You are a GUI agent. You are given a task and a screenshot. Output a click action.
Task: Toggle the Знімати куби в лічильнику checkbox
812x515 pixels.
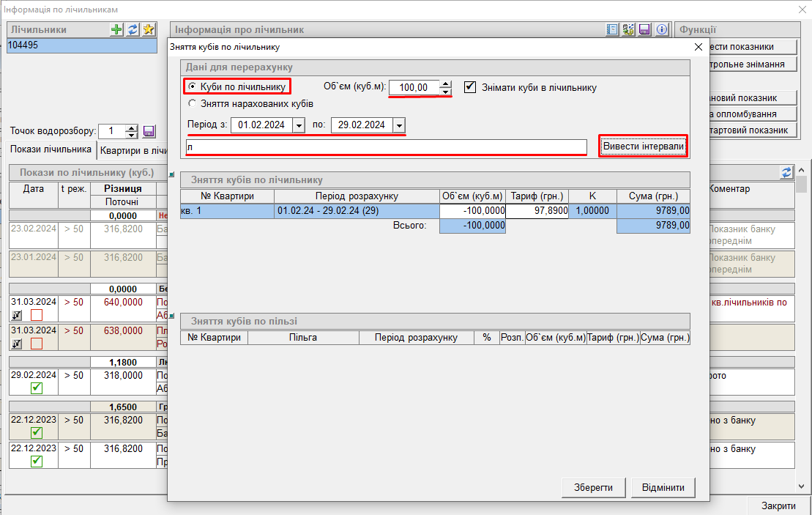pos(470,86)
